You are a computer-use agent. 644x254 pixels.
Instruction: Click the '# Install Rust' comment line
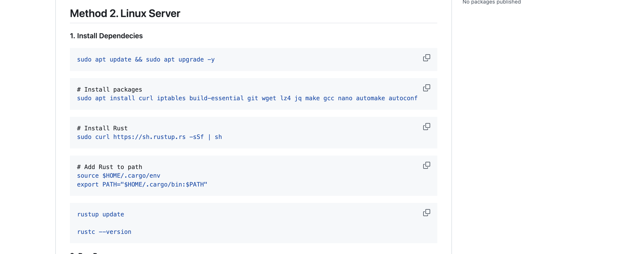click(102, 128)
